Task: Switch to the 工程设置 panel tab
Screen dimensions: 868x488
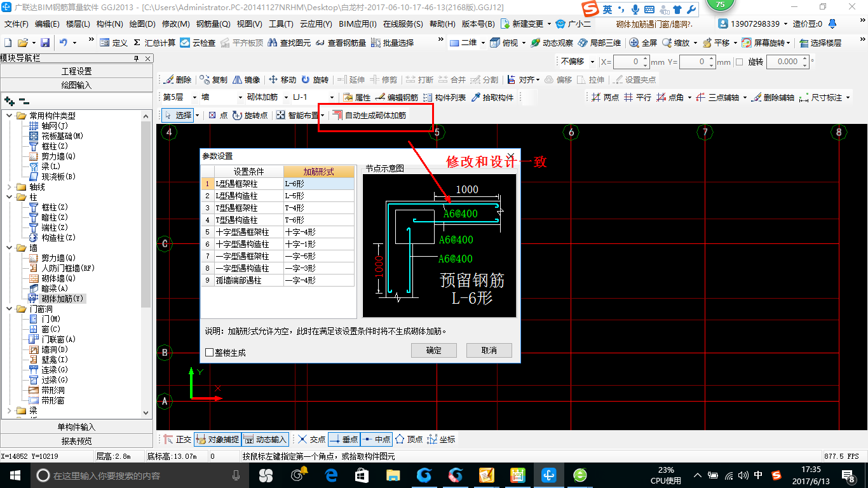Action: coord(76,71)
